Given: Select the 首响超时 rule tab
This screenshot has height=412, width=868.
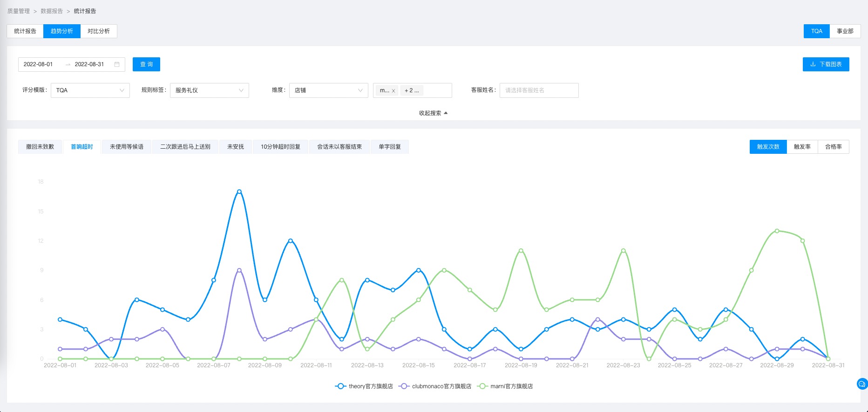Looking at the screenshot, I should pos(82,147).
